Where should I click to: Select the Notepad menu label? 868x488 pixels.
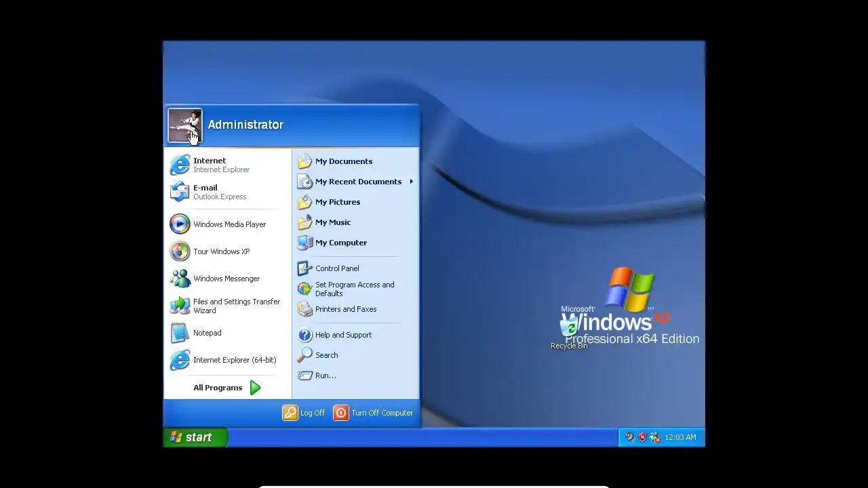(207, 333)
